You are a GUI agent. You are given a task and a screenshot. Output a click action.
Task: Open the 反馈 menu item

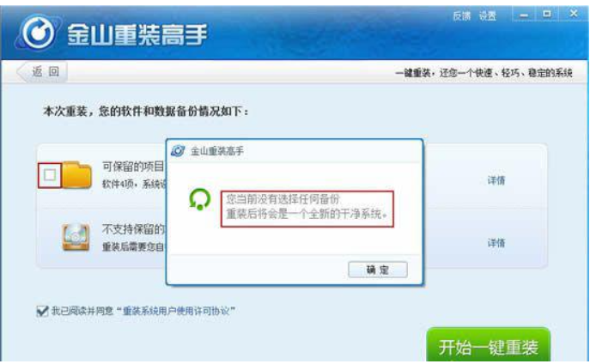click(461, 16)
